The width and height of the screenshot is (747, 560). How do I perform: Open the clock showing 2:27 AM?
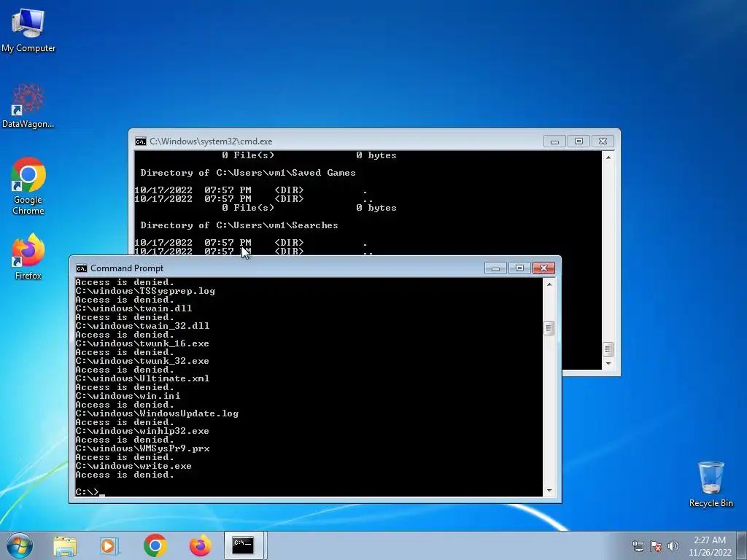pyautogui.click(x=709, y=546)
